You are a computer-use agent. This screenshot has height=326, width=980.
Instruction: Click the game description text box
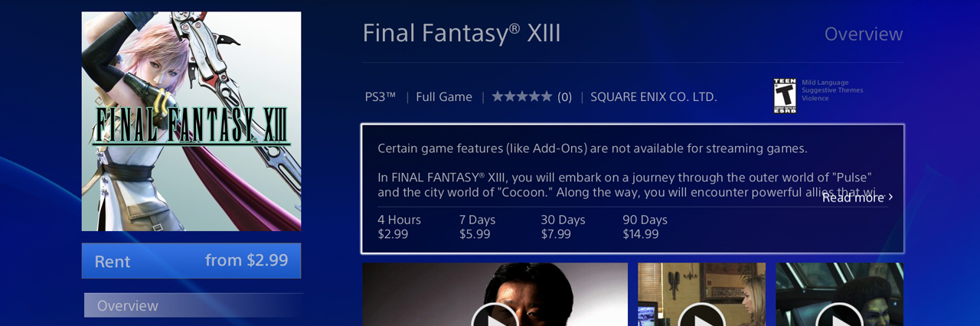(597, 170)
